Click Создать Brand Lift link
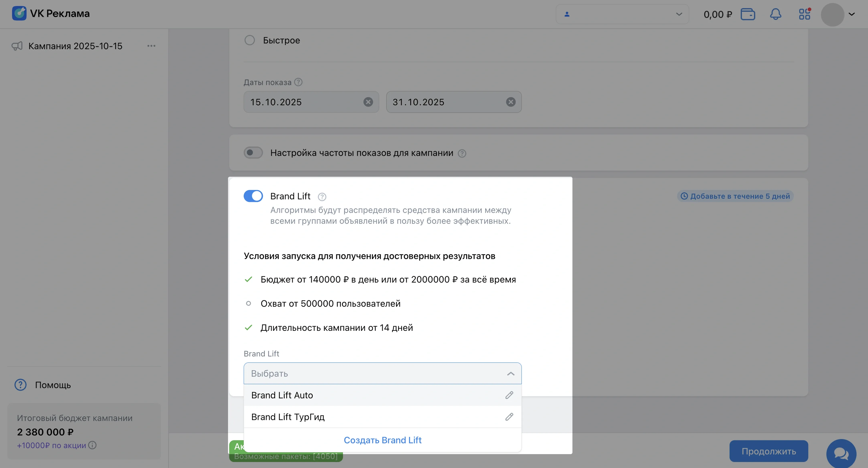 pos(382,440)
